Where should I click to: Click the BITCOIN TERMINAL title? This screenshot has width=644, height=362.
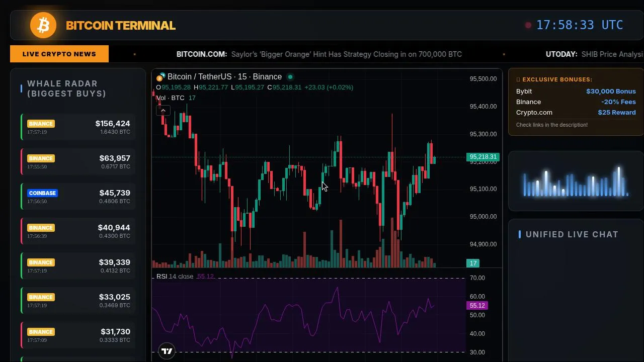click(121, 25)
